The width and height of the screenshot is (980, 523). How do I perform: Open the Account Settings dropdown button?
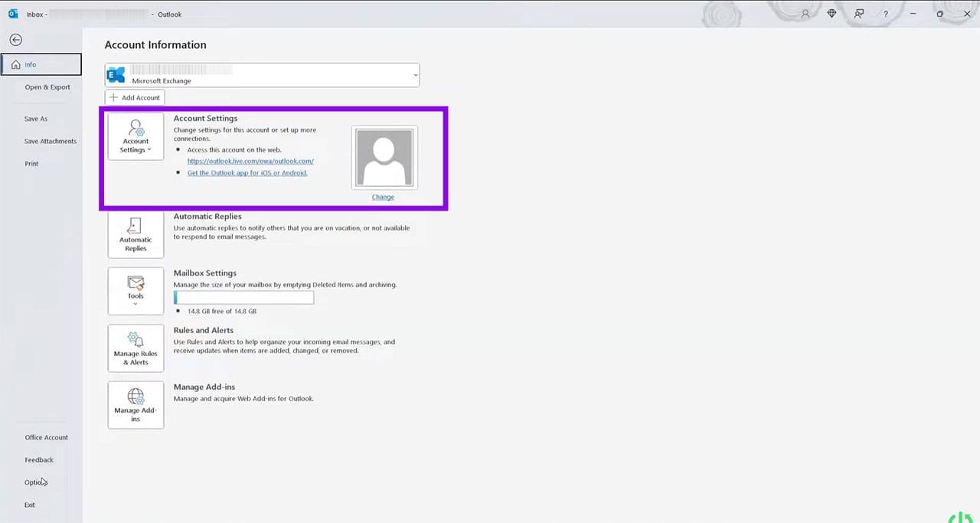coord(136,136)
